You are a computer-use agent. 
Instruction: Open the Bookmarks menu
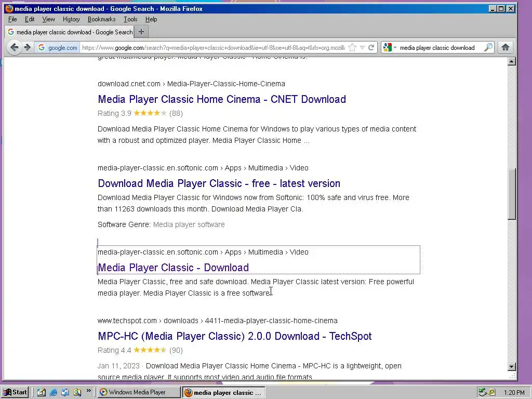point(101,19)
